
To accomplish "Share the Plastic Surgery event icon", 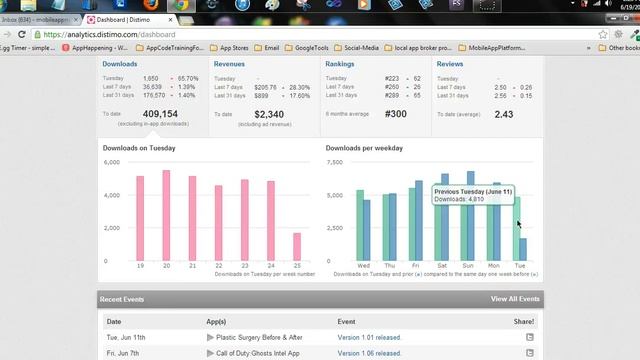I will (529, 337).
